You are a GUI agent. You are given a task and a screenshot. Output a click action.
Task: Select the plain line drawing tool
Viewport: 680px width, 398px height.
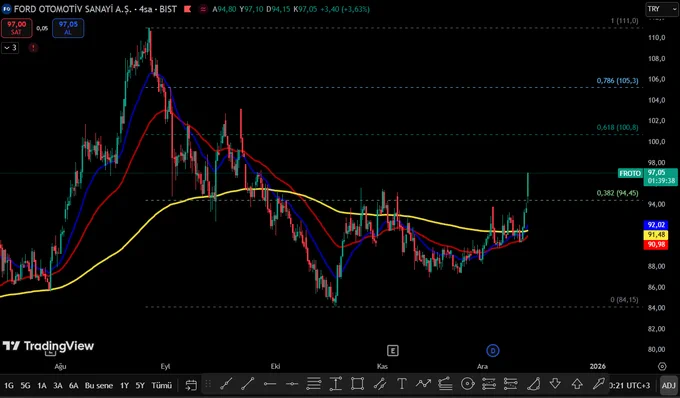248,384
